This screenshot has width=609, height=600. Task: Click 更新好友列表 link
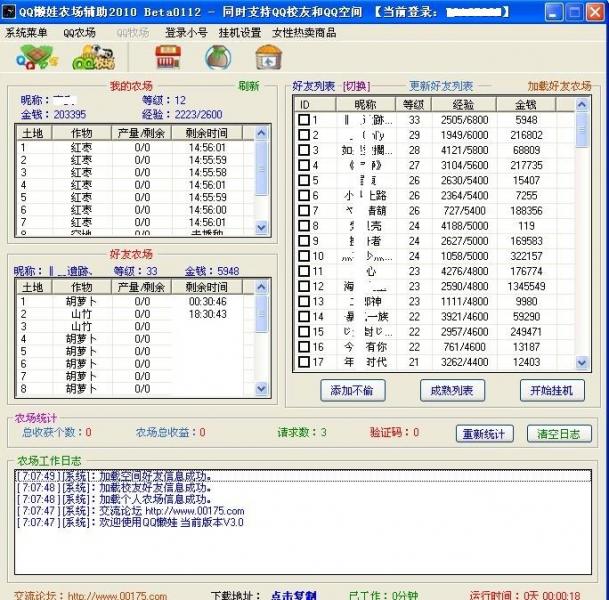(x=441, y=86)
